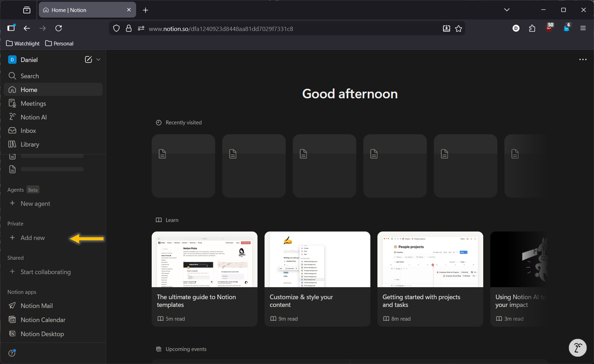Image resolution: width=594 pixels, height=364 pixels.
Task: Toggle the Firefox sidebar button
Action: pyautogui.click(x=11, y=28)
